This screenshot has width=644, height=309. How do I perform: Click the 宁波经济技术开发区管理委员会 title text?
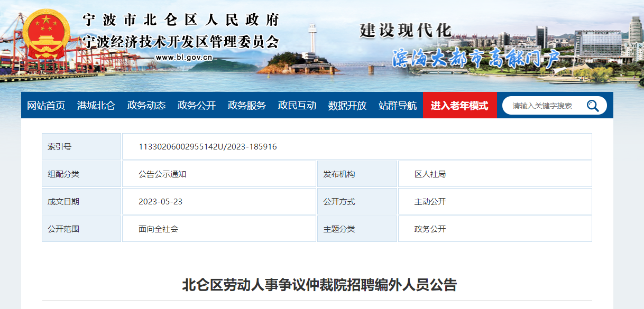(x=181, y=41)
